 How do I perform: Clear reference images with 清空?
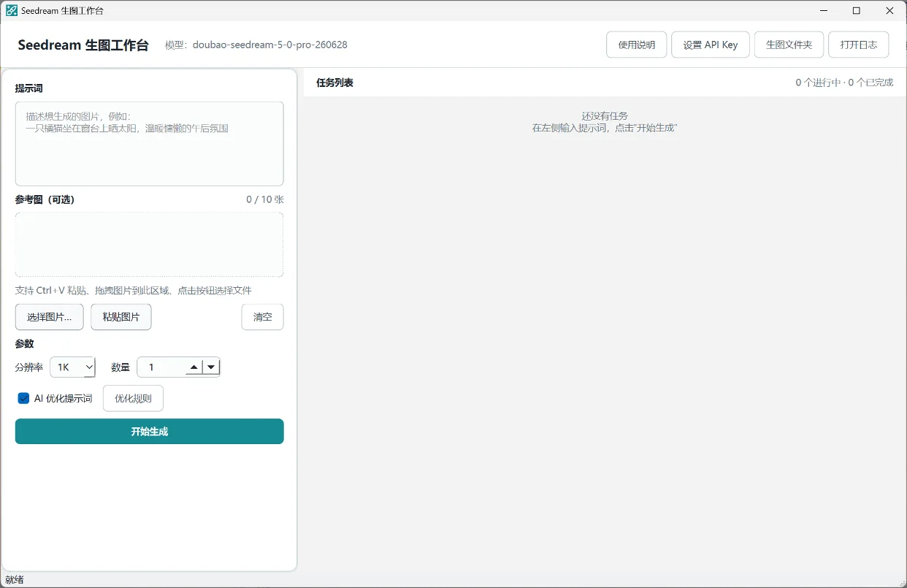point(262,317)
